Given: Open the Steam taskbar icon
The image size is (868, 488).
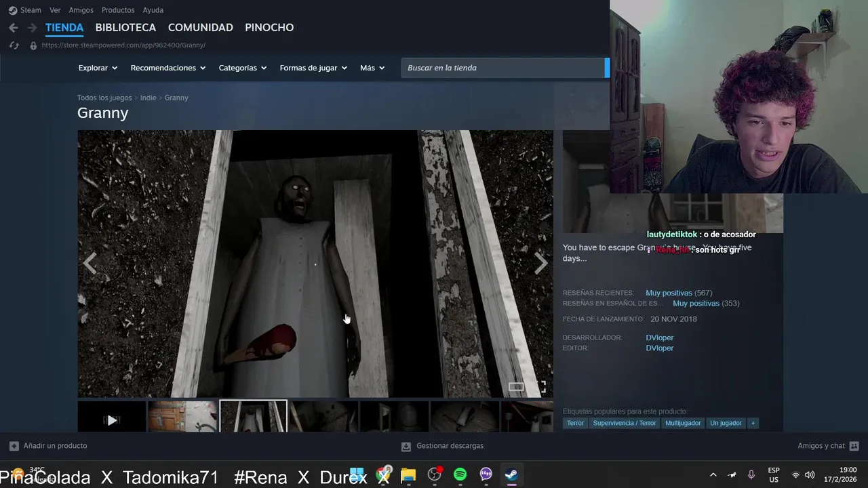Looking at the screenshot, I should click(x=511, y=475).
